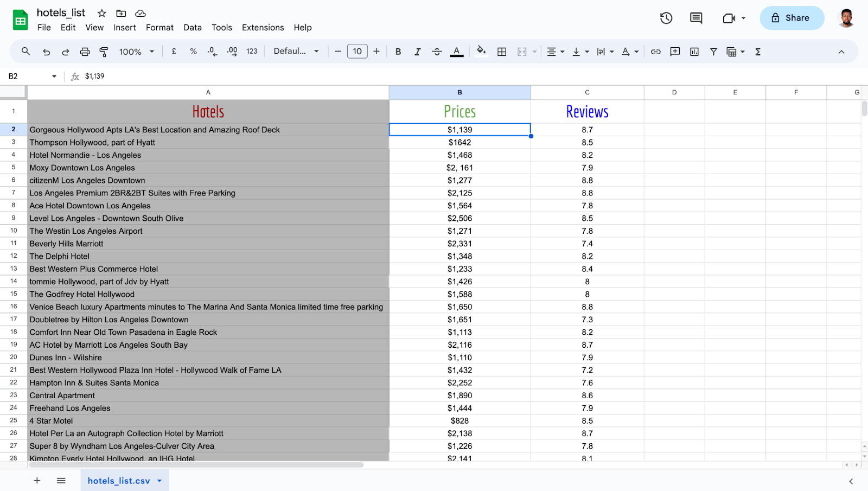Undo the last action

click(46, 52)
